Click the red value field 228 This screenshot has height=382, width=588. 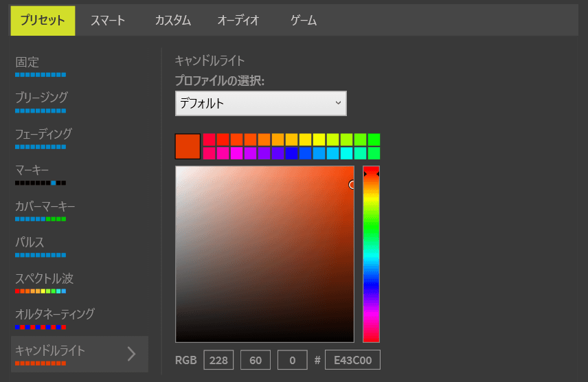click(218, 360)
